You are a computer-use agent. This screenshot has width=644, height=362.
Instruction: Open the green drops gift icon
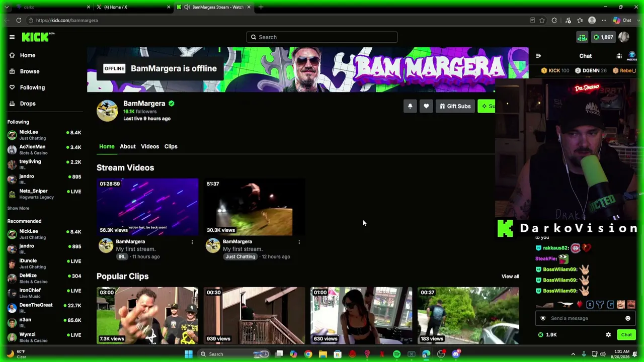[x=582, y=37]
